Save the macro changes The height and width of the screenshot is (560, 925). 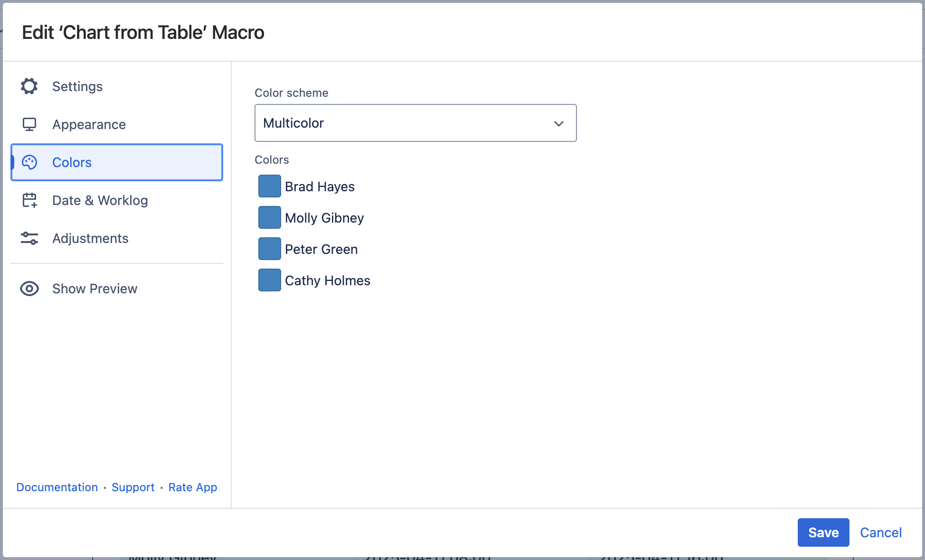(823, 532)
